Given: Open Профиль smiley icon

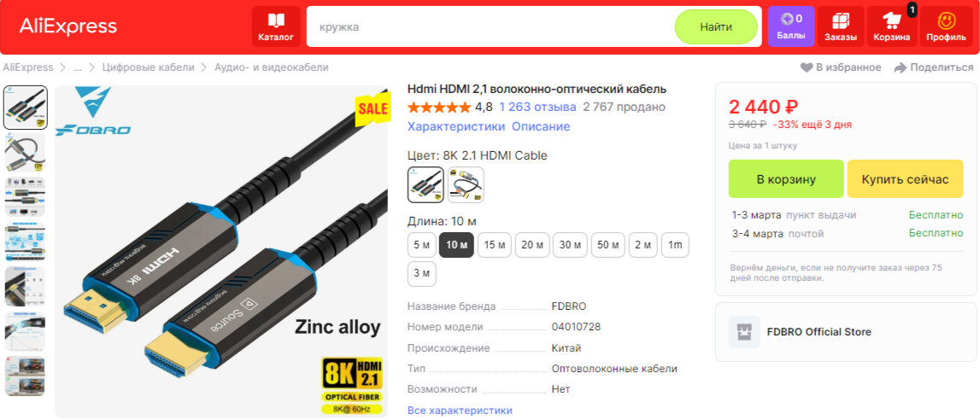Looking at the screenshot, I should tap(946, 20).
